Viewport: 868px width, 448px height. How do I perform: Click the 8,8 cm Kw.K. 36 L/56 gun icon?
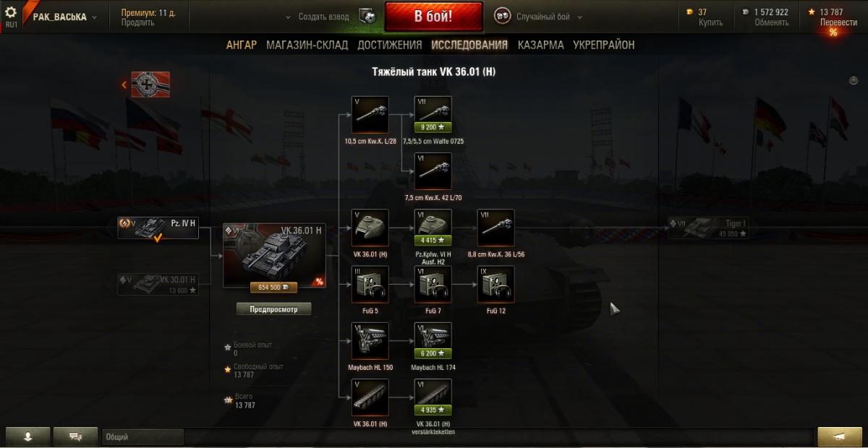point(496,228)
